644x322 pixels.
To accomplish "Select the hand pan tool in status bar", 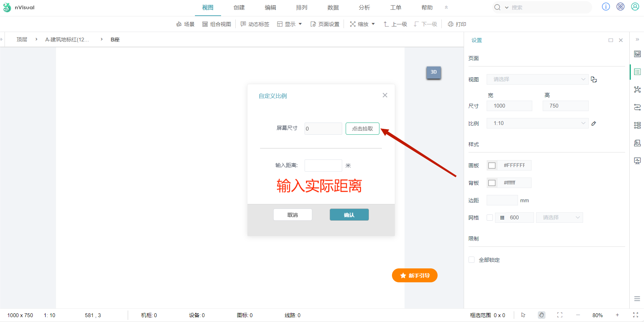I will 541,315.
